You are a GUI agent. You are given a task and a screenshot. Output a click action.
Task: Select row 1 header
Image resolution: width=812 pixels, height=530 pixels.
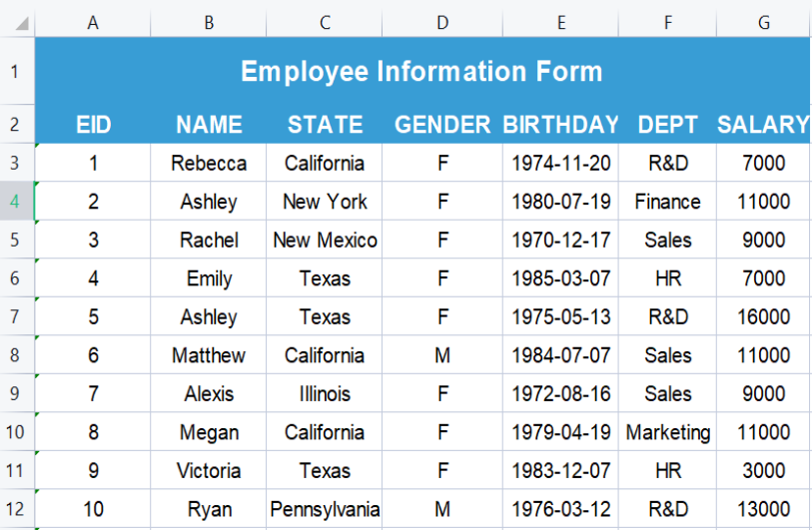pyautogui.click(x=15, y=71)
